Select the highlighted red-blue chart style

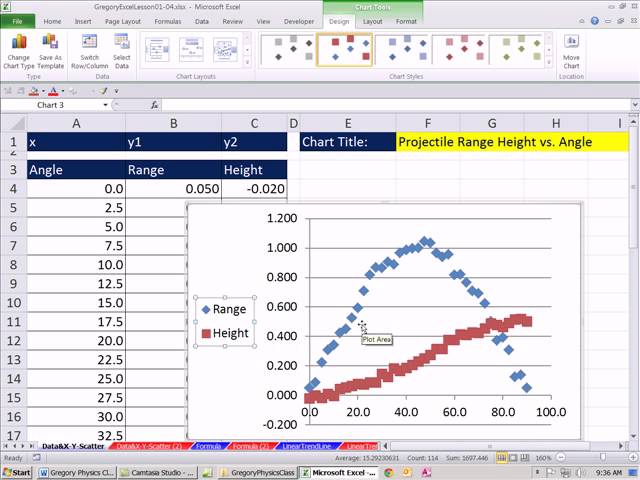[344, 49]
